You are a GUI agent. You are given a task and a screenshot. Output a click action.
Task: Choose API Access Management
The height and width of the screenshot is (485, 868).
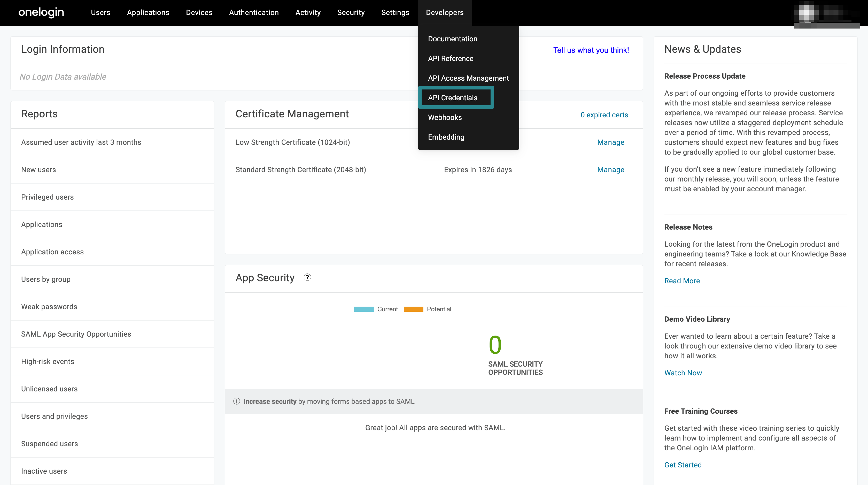[468, 78]
